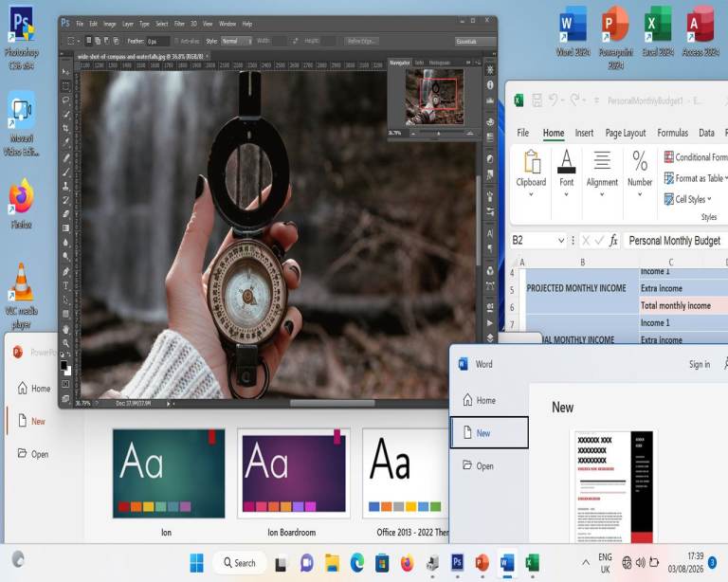Select the Hand tool
728x582 pixels.
[x=66, y=329]
